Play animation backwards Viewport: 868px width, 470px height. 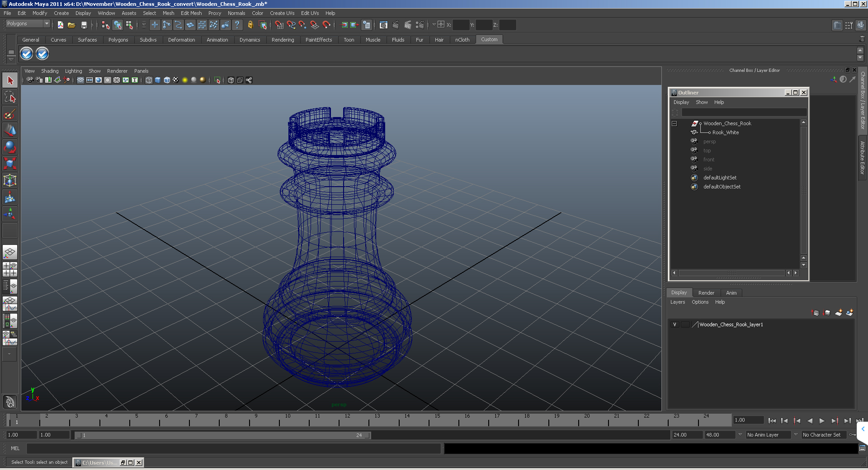810,421
